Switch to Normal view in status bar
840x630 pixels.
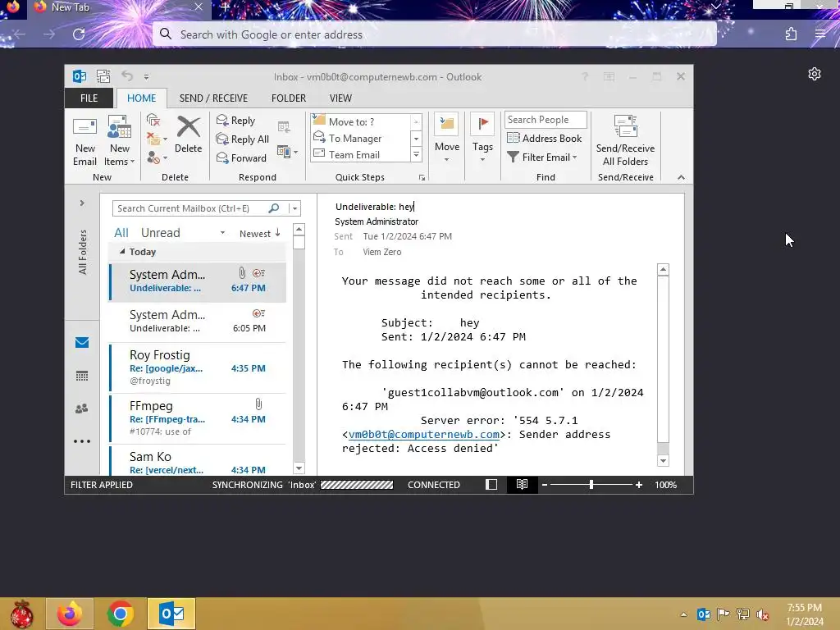(491, 485)
